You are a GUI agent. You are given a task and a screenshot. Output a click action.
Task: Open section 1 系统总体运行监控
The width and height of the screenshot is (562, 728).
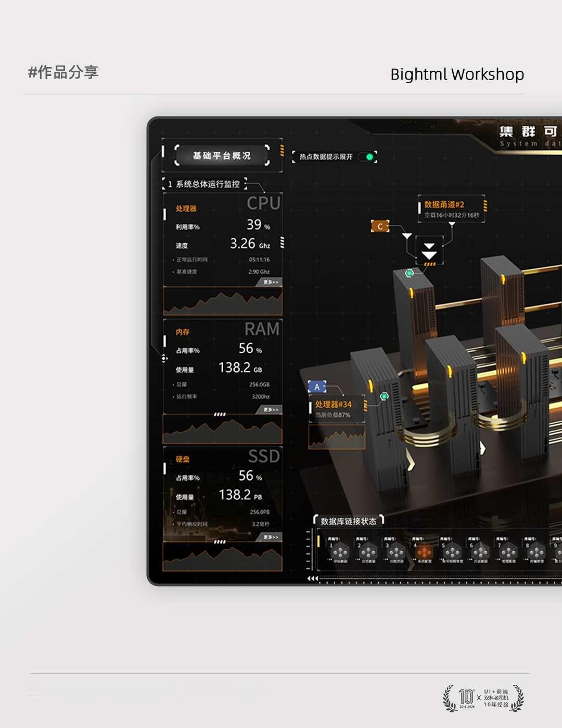(205, 184)
